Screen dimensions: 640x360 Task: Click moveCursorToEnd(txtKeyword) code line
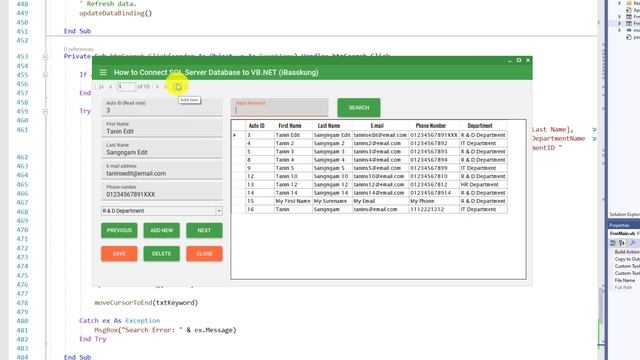tap(146, 303)
